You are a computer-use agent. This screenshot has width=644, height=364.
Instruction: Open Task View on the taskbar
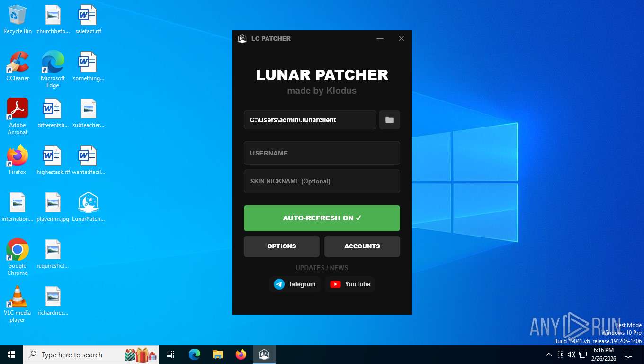170,355
